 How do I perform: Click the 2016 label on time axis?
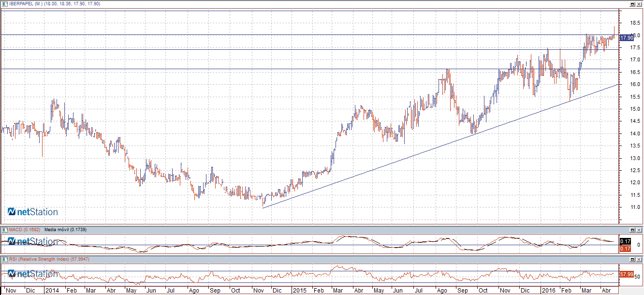coord(548,291)
